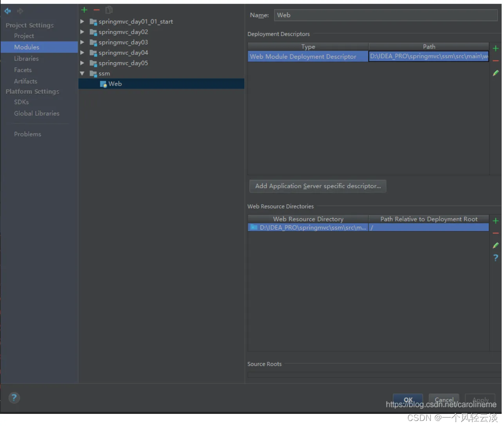Viewport: 504px width, 426px height.
Task: Expand the springmvc_day05 module
Action: [x=82, y=63]
